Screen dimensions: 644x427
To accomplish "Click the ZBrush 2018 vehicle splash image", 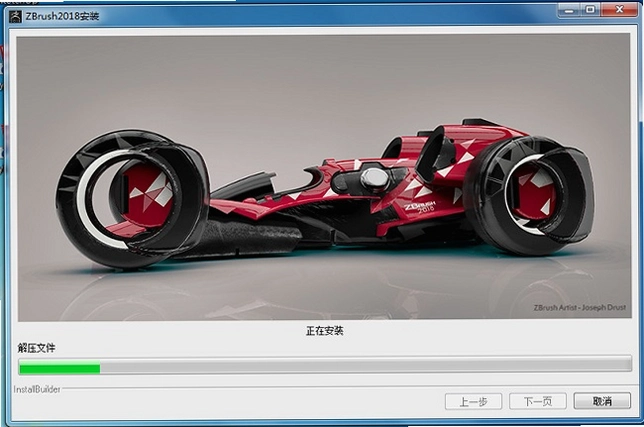I will pos(324,177).
